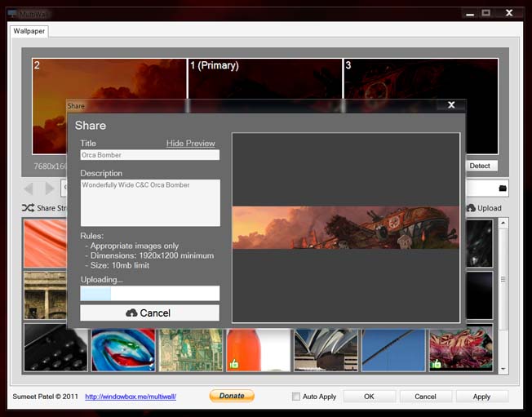Click the 'Dimensions: 1920x1200 minimum' rule text
Image resolution: width=532 pixels, height=417 pixels.
tap(152, 255)
